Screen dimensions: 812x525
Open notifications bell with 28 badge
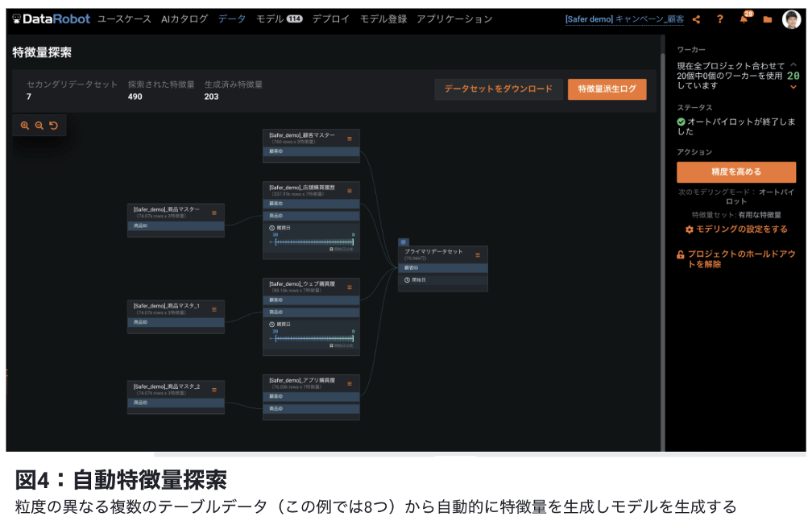pyautogui.click(x=744, y=19)
